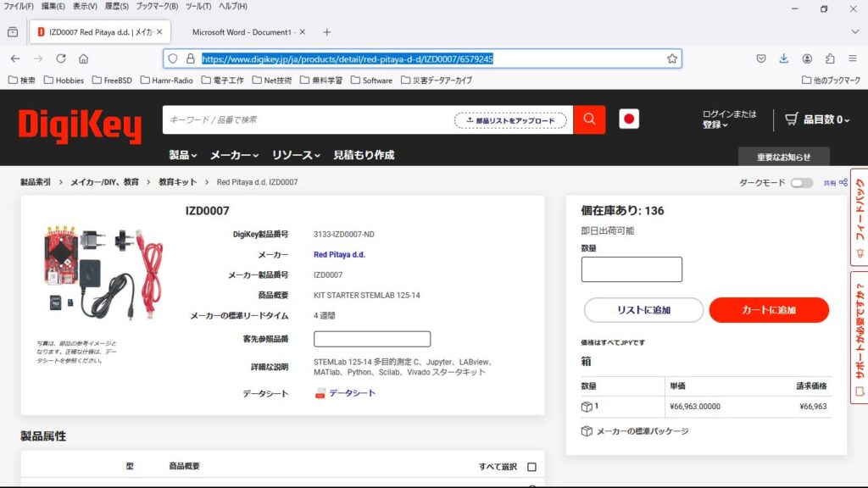Open the ヘルプ(H) menu

click(232, 6)
